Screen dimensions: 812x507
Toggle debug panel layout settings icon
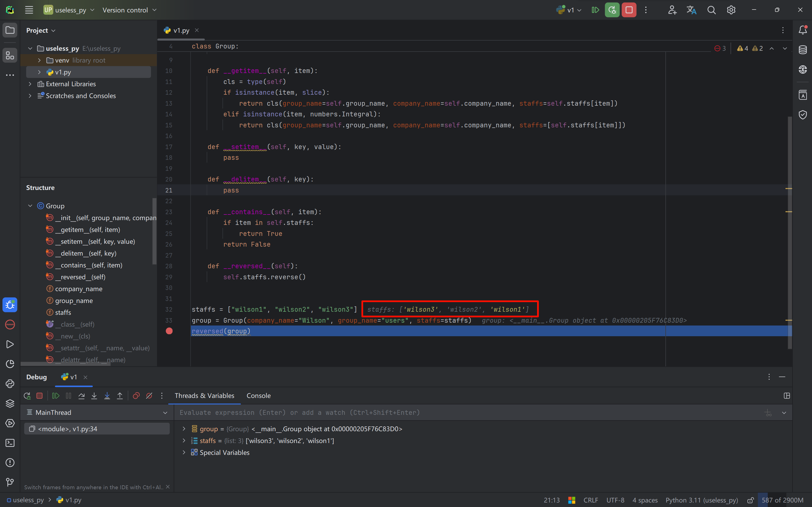pos(787,396)
